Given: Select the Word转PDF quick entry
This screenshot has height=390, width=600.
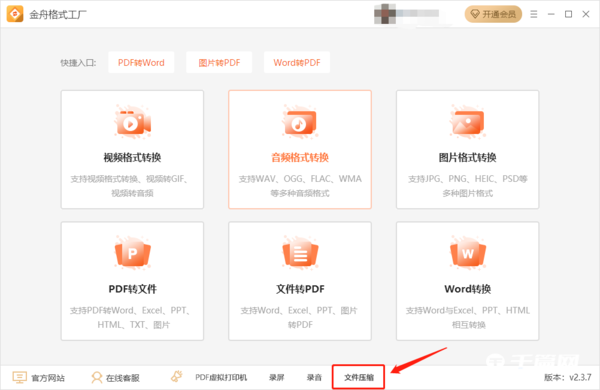Looking at the screenshot, I should click(297, 62).
